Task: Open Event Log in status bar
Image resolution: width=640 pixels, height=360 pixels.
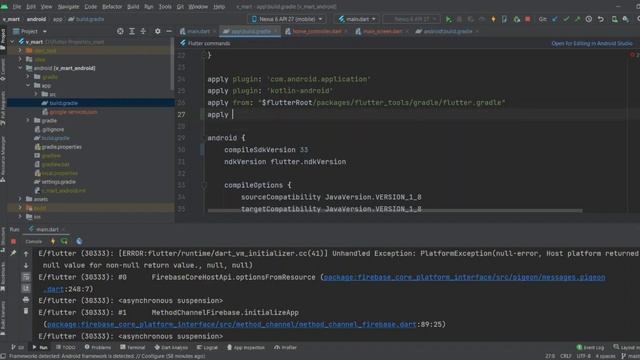Action: tap(590, 347)
